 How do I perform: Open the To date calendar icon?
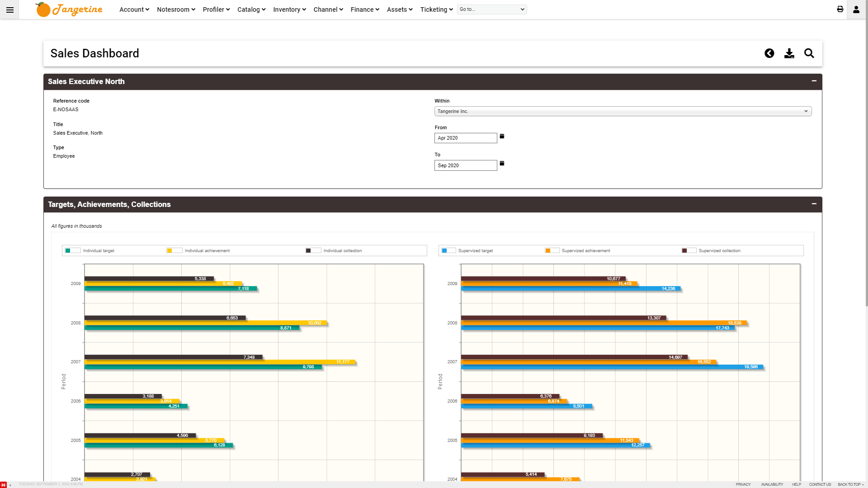tap(502, 163)
